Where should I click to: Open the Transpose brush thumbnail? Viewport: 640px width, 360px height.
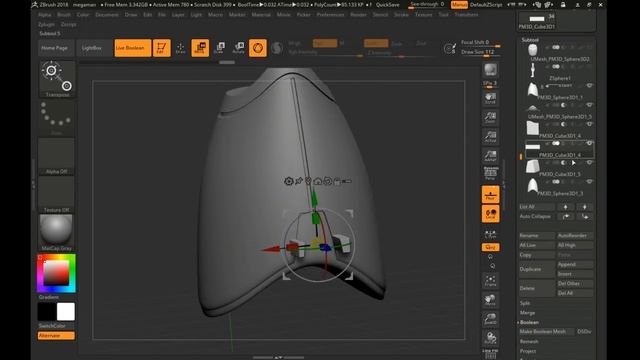[x=57, y=79]
